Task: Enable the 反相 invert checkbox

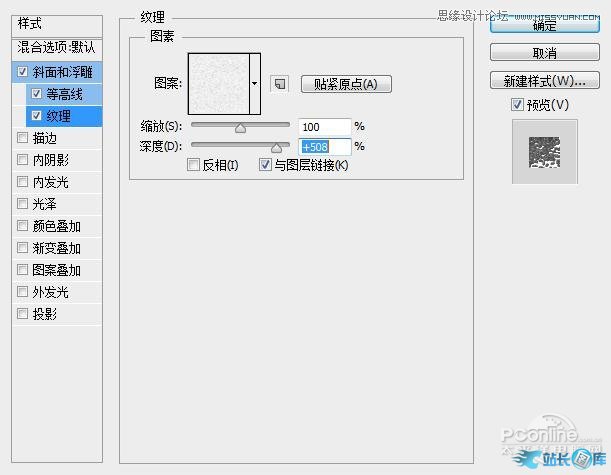Action: [x=194, y=165]
